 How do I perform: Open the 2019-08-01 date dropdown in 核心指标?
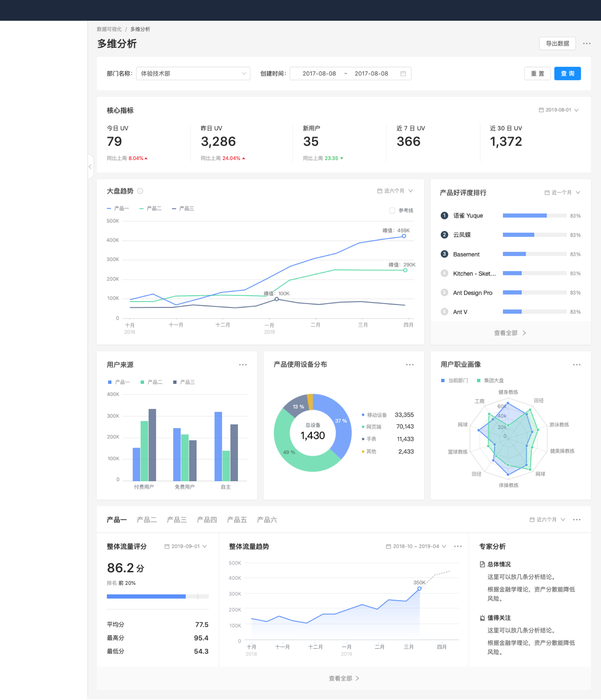pos(559,110)
